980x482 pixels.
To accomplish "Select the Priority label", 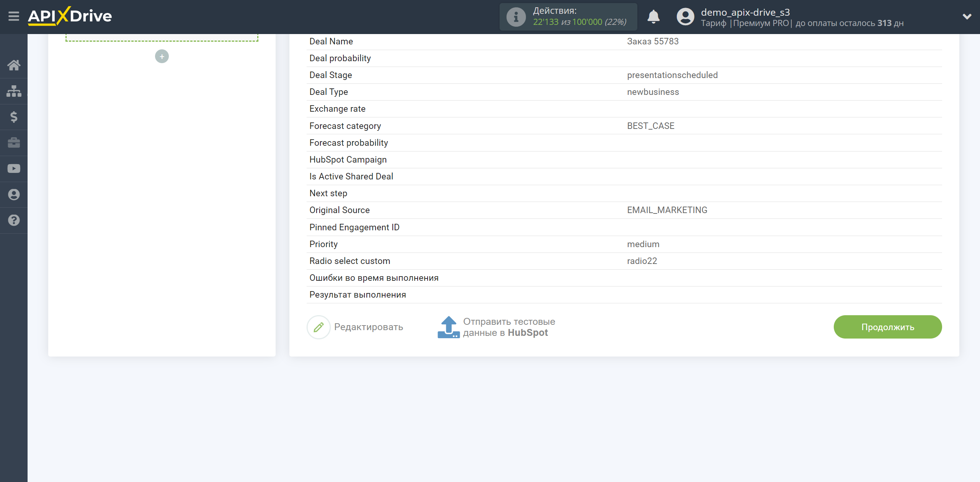I will (x=323, y=244).
